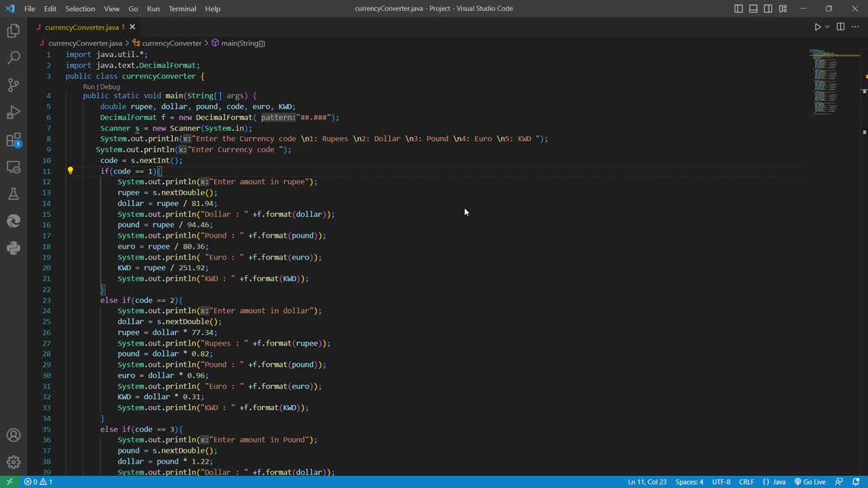Expand the run options dropdown arrow
868x488 pixels.
click(827, 27)
